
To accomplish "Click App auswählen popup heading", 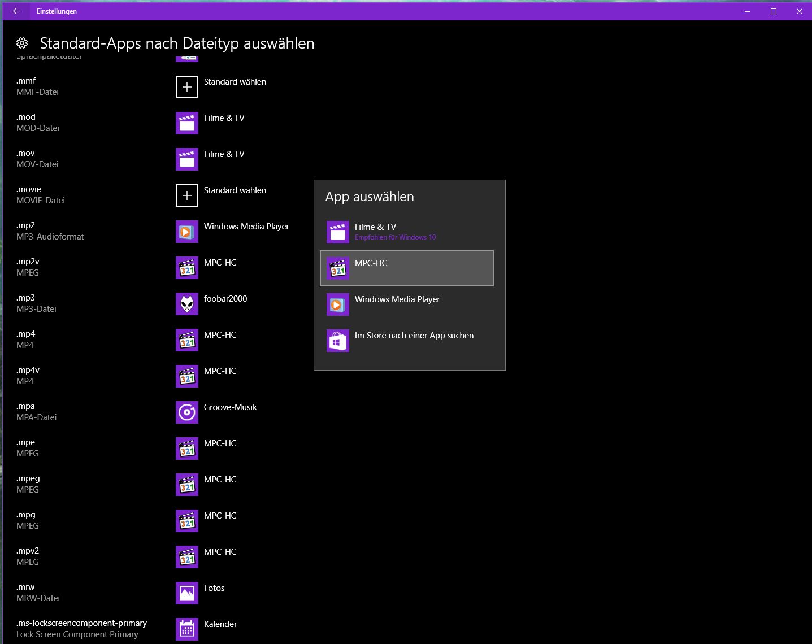I will point(370,197).
